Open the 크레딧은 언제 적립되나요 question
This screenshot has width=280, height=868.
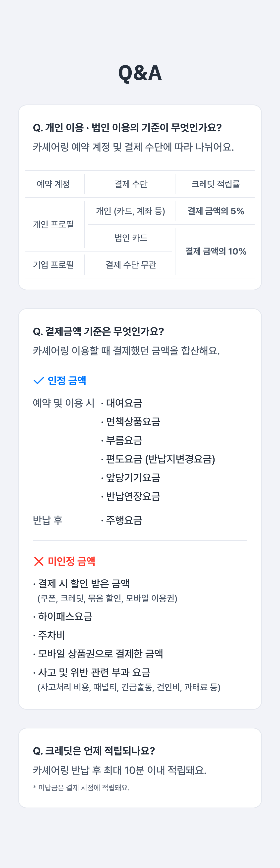tap(94, 751)
